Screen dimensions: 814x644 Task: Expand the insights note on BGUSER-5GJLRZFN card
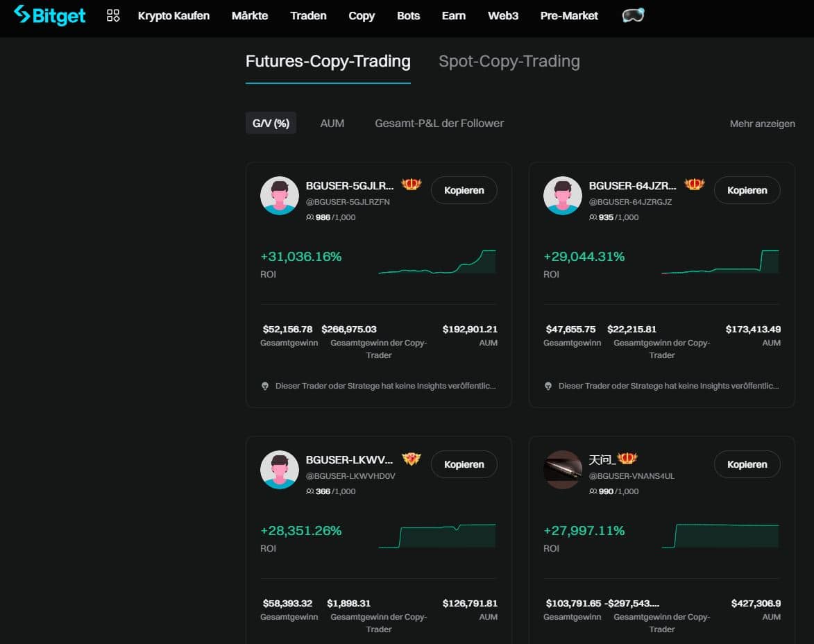pyautogui.click(x=380, y=386)
